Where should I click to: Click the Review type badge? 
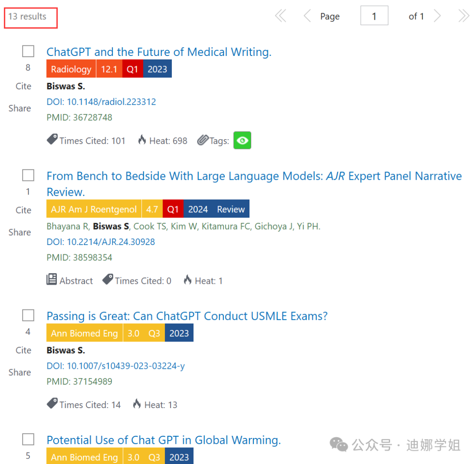[231, 209]
